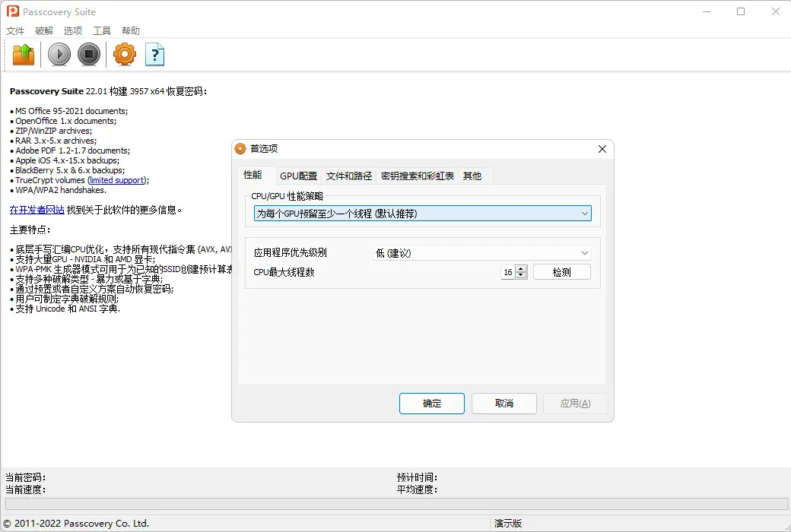Open the limited support link
791x532 pixels.
coord(117,181)
